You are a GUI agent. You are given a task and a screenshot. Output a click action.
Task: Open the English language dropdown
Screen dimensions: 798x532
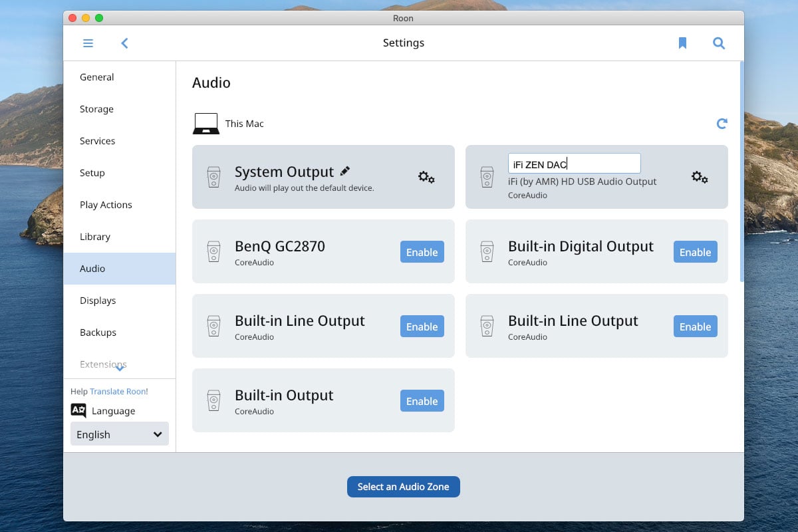click(x=120, y=434)
